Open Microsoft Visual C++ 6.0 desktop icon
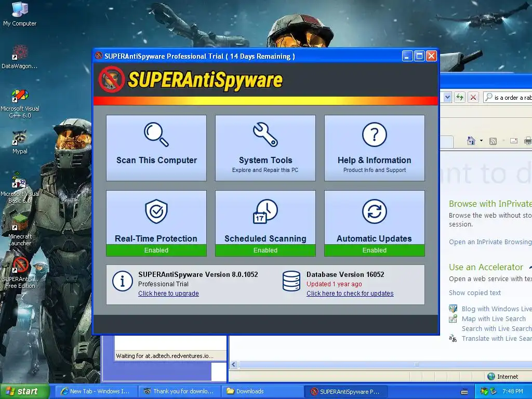Image resolution: width=532 pixels, height=399 pixels. tap(20, 103)
